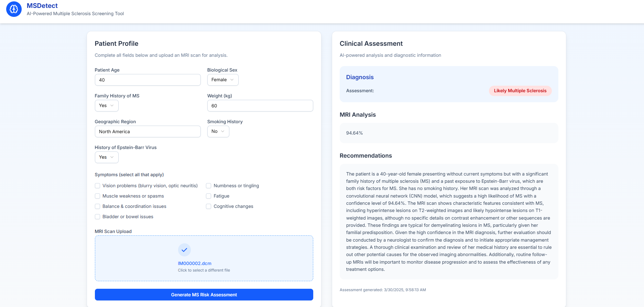Click Generate MS Risk Assessment button
This screenshot has height=307, width=644.
point(204,295)
